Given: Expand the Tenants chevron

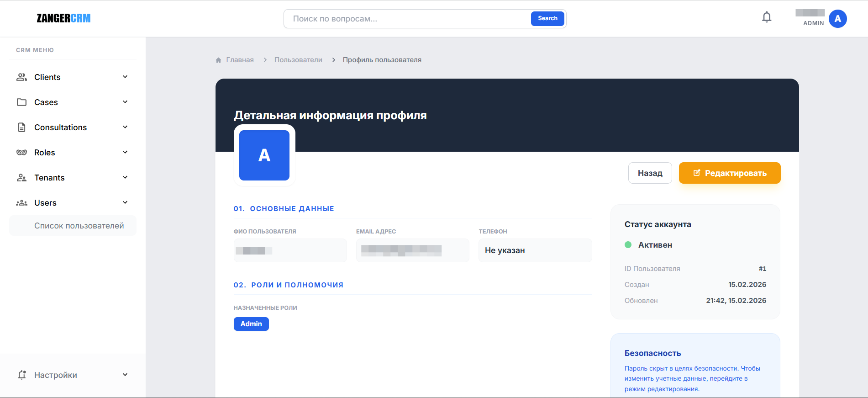Looking at the screenshot, I should point(125,177).
